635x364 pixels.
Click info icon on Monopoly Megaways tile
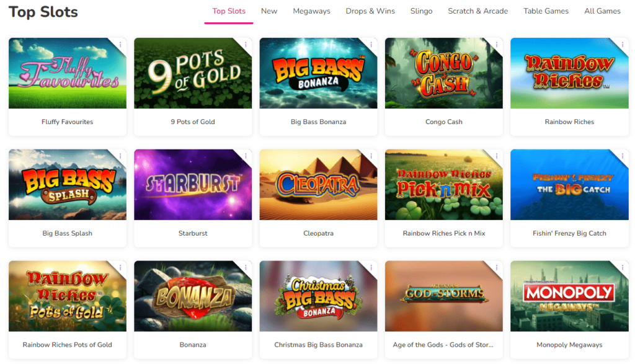pyautogui.click(x=623, y=267)
